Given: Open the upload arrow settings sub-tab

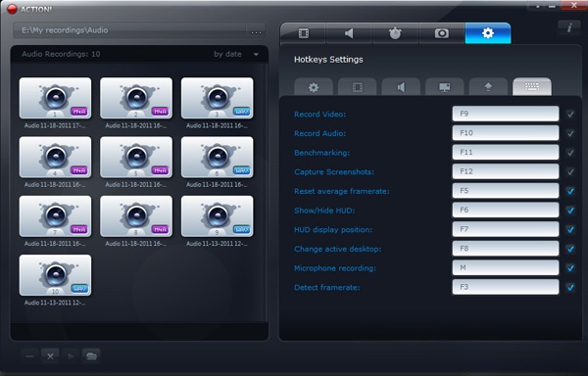Looking at the screenshot, I should pyautogui.click(x=488, y=87).
